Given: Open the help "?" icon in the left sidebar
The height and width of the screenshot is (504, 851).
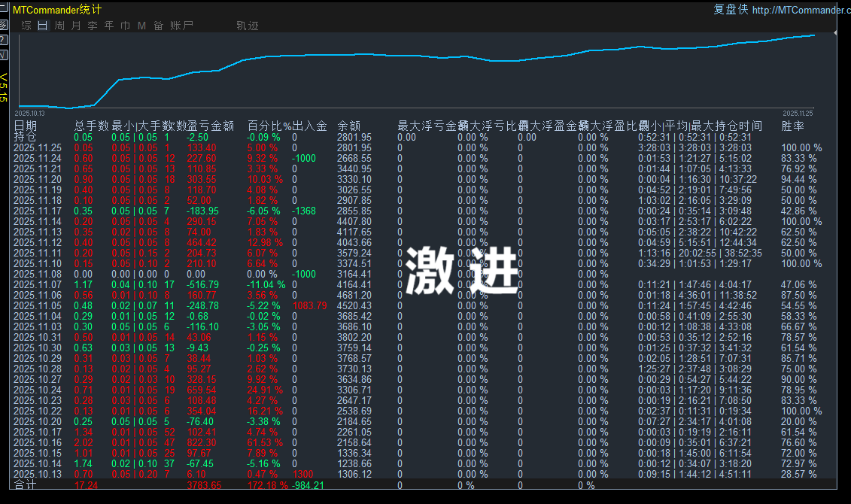Looking at the screenshot, I should coord(4,38).
